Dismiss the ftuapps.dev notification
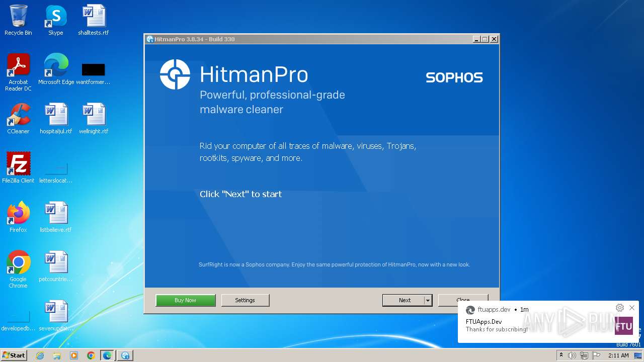644x362 pixels. (632, 308)
